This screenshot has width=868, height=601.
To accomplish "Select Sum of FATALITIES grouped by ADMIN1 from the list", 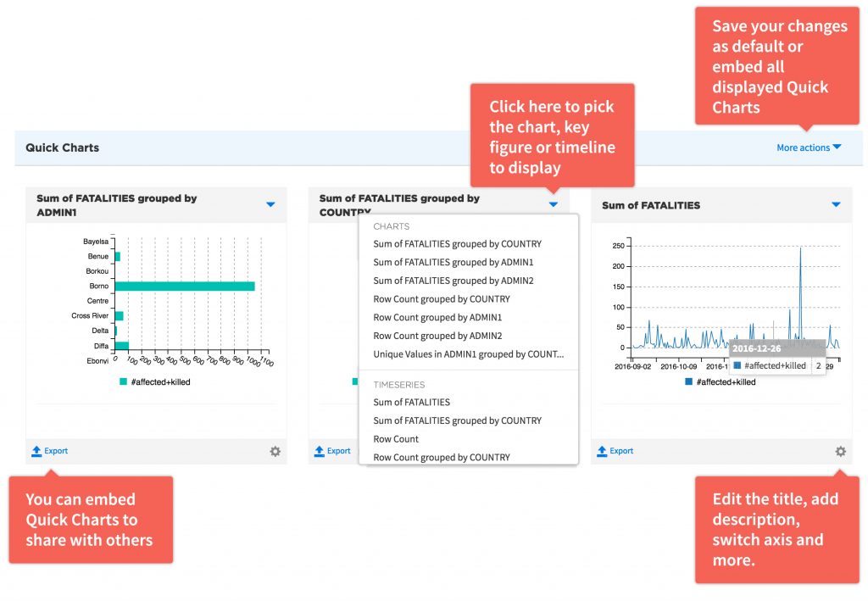I will (x=453, y=263).
